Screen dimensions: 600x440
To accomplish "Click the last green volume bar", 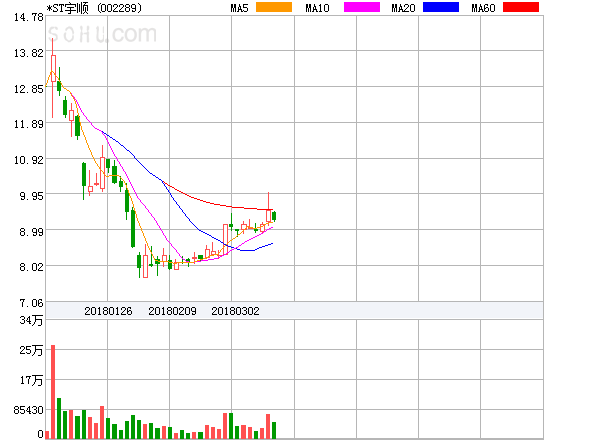I will [x=274, y=430].
